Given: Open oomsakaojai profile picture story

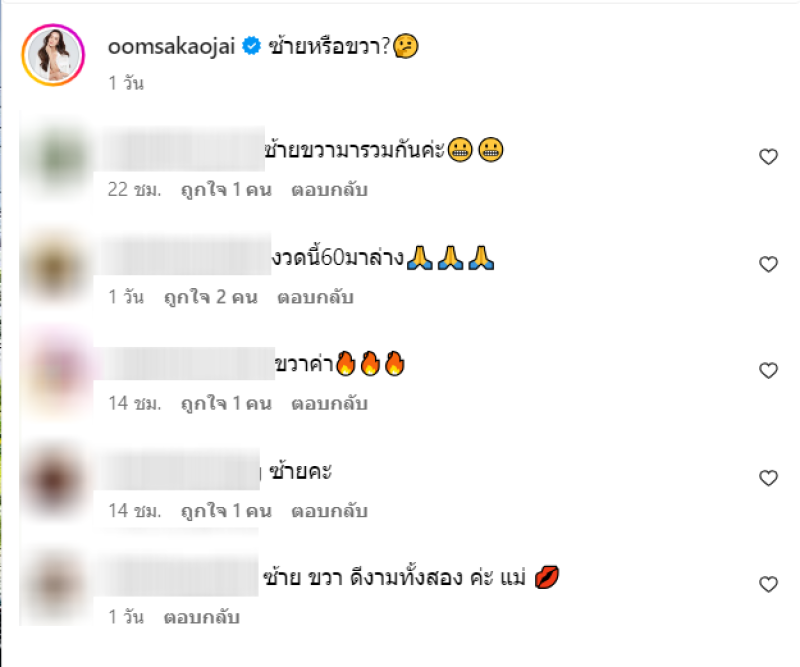Looking at the screenshot, I should (53, 55).
